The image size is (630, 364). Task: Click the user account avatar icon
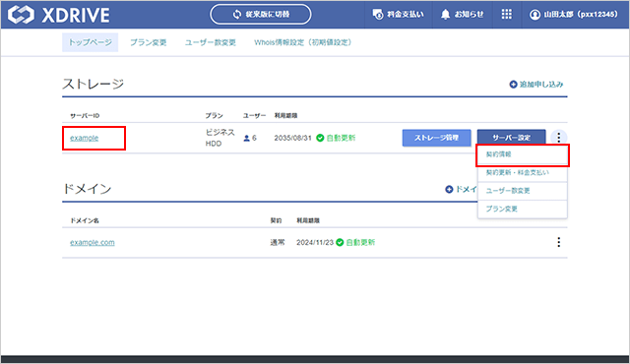[535, 15]
